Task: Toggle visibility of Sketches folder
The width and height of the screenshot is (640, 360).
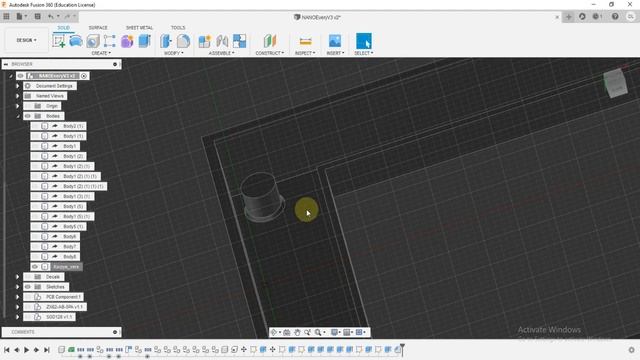Action: pyautogui.click(x=28, y=287)
